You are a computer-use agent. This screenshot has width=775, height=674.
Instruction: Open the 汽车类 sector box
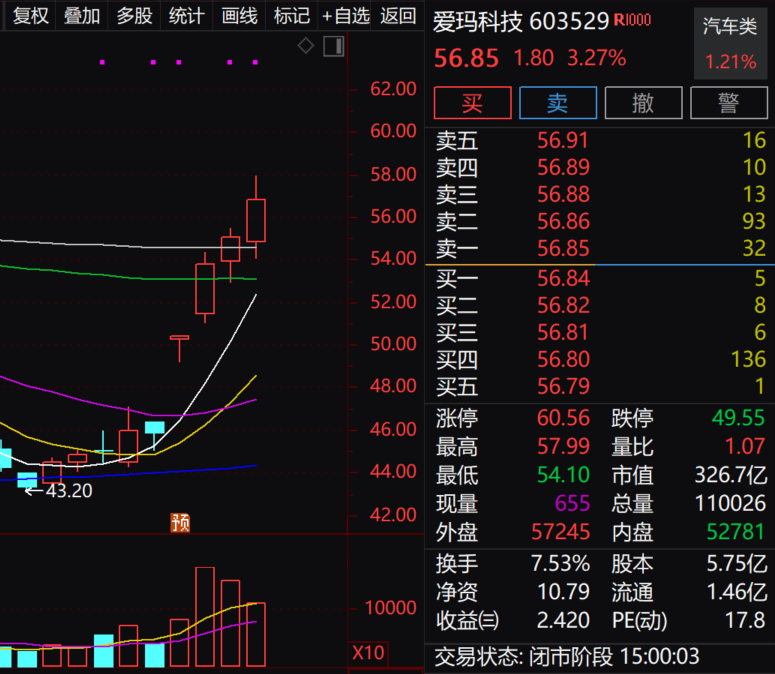(x=730, y=43)
